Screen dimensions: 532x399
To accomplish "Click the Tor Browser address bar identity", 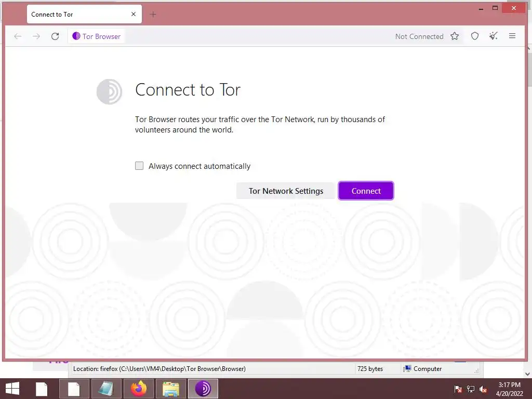I will [x=97, y=36].
